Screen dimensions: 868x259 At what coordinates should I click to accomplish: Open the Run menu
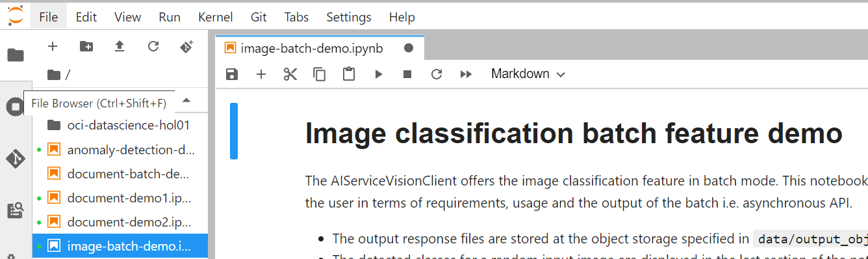pyautogui.click(x=170, y=17)
